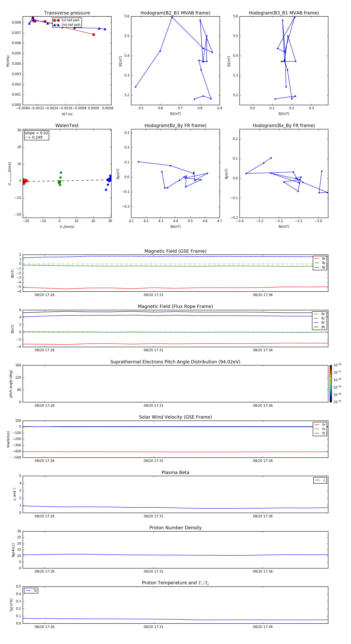Click the 'B2(nT)' x-axis label
This screenshot has width=351, height=644.
175,114
